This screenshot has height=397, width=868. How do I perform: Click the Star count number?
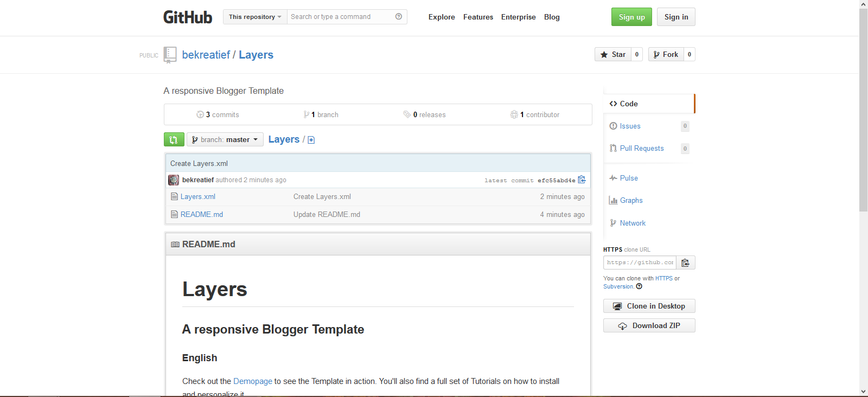637,54
